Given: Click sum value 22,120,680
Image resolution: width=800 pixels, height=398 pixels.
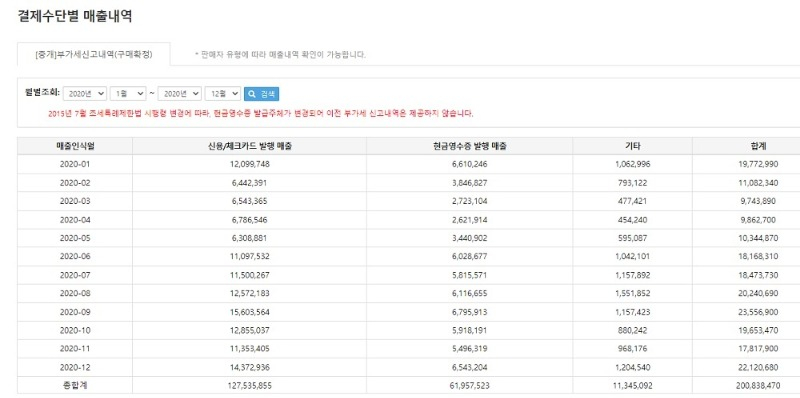Looking at the screenshot, I should [x=759, y=367].
